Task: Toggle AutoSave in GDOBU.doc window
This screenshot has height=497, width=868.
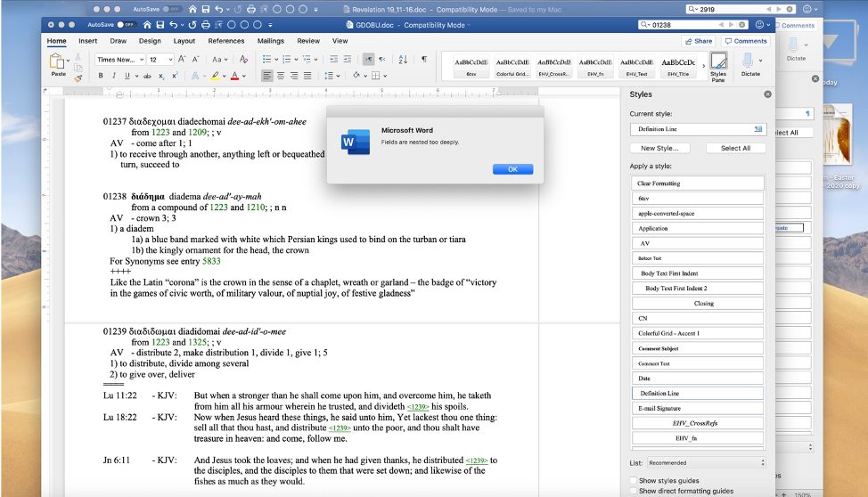Action: coord(127,25)
